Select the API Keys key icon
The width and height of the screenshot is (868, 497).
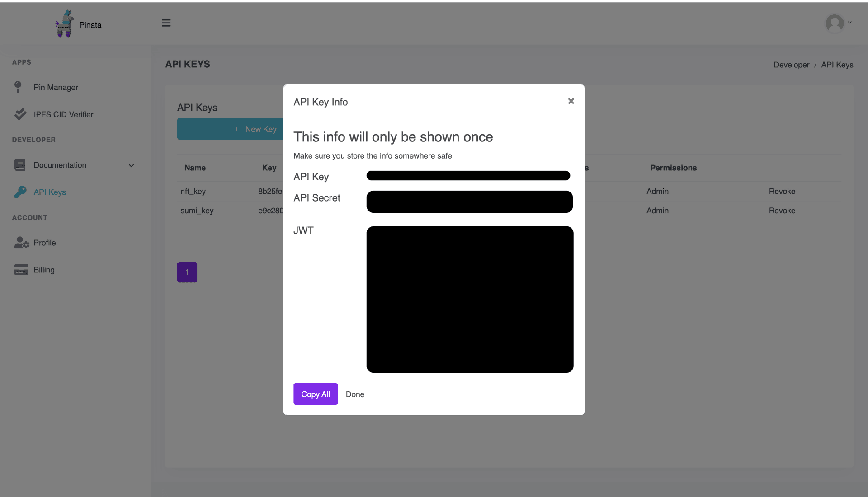tap(20, 192)
